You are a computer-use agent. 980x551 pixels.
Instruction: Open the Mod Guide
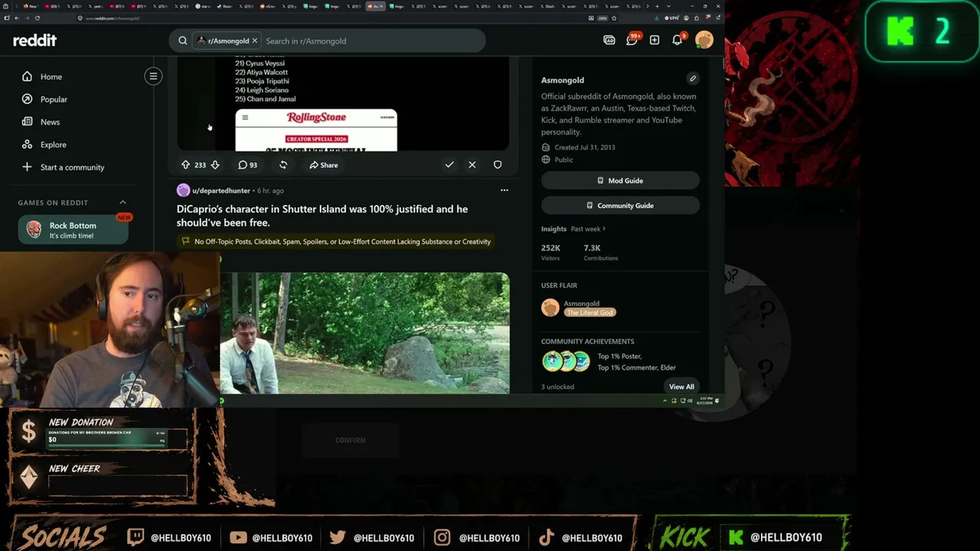coord(620,181)
